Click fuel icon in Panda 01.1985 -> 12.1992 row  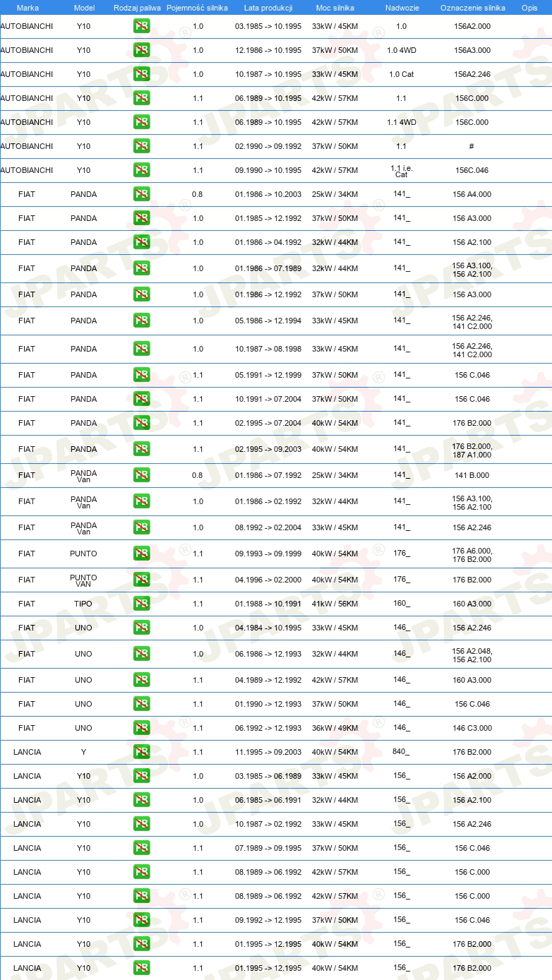click(141, 218)
